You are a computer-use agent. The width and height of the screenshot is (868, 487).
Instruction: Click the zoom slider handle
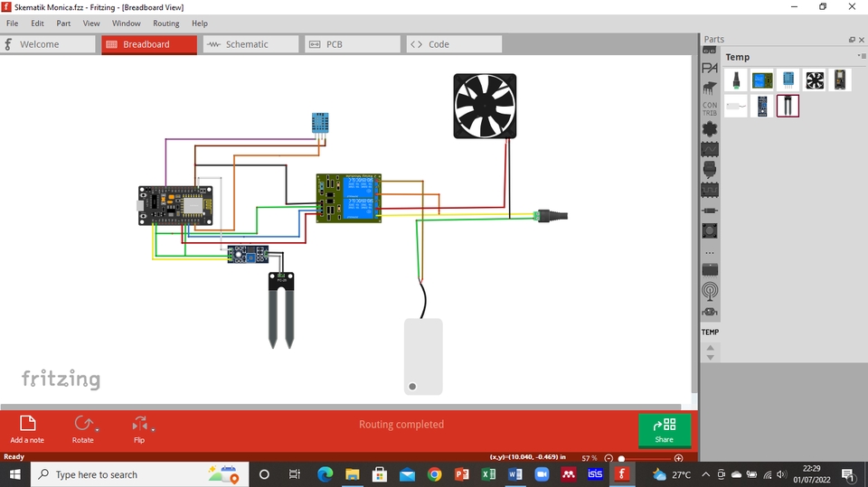pyautogui.click(x=621, y=458)
